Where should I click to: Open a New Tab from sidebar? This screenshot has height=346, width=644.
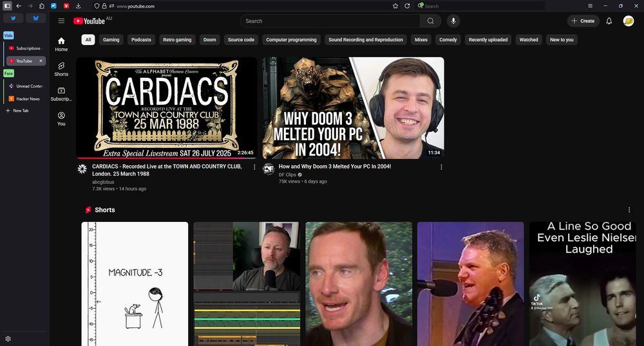coord(17,111)
